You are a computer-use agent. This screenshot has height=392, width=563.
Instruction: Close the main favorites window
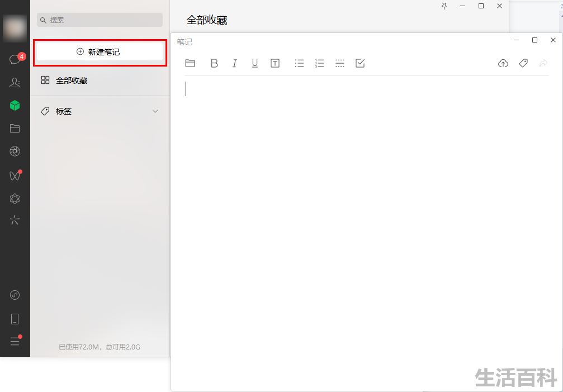point(499,6)
